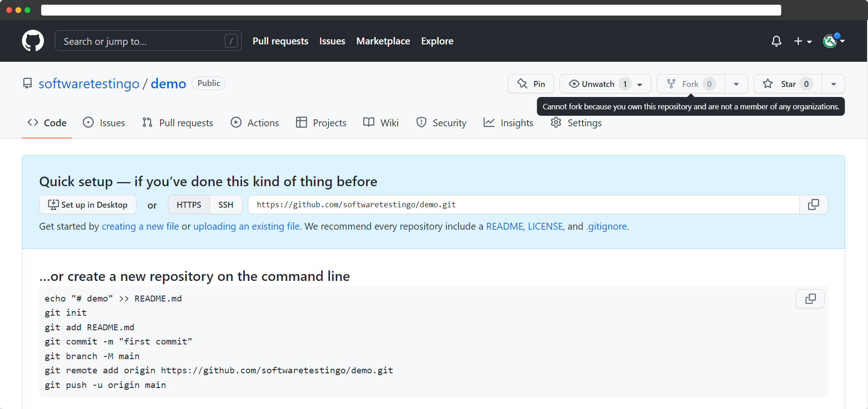Click the 'git commit -m "first commit"' line

[119, 342]
